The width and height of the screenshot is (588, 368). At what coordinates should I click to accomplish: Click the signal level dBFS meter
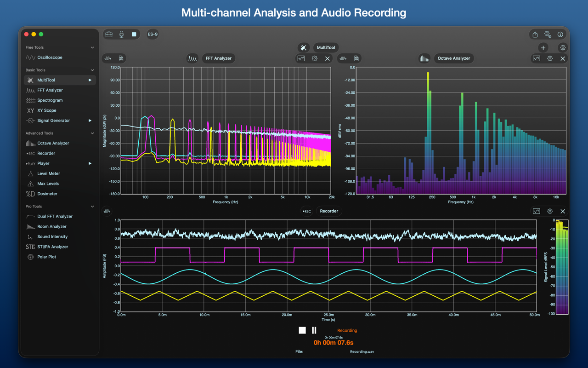click(561, 267)
